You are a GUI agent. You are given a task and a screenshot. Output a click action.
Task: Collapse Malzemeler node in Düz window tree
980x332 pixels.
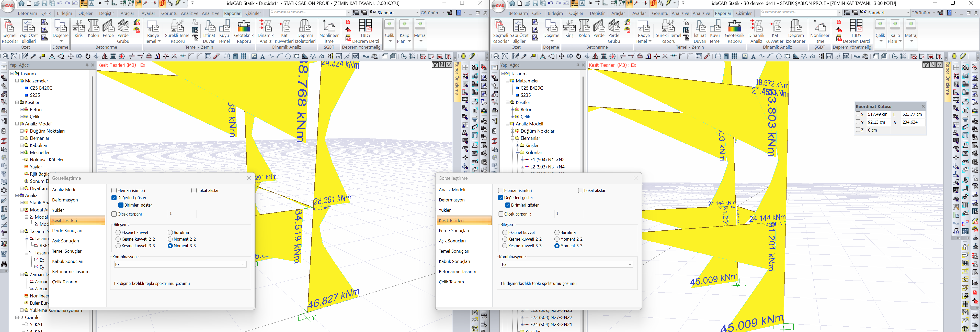pos(17,81)
